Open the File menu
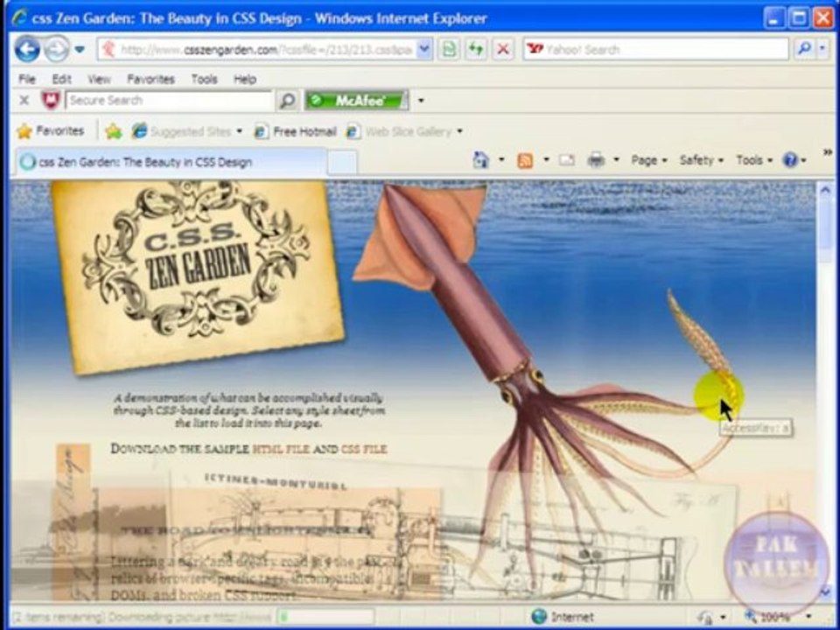The height and width of the screenshot is (630, 840). click(27, 80)
